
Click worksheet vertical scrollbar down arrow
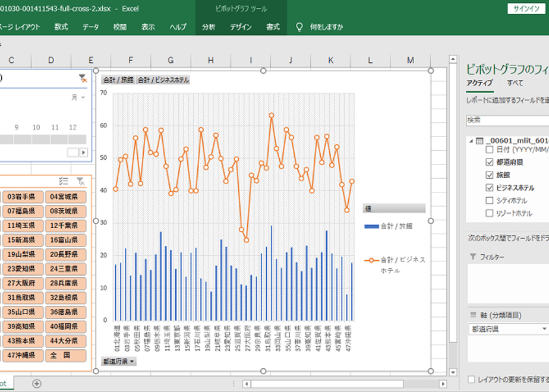pos(453,372)
